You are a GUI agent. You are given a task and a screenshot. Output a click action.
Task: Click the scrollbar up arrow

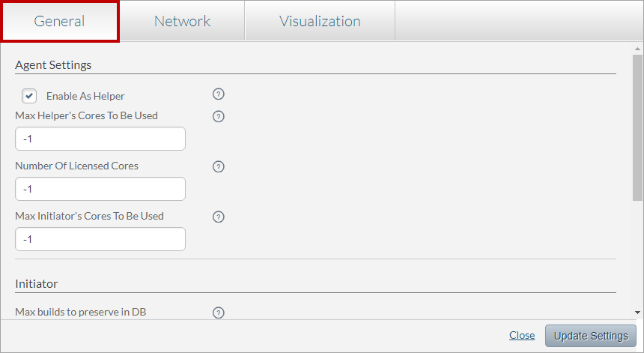[x=637, y=48]
